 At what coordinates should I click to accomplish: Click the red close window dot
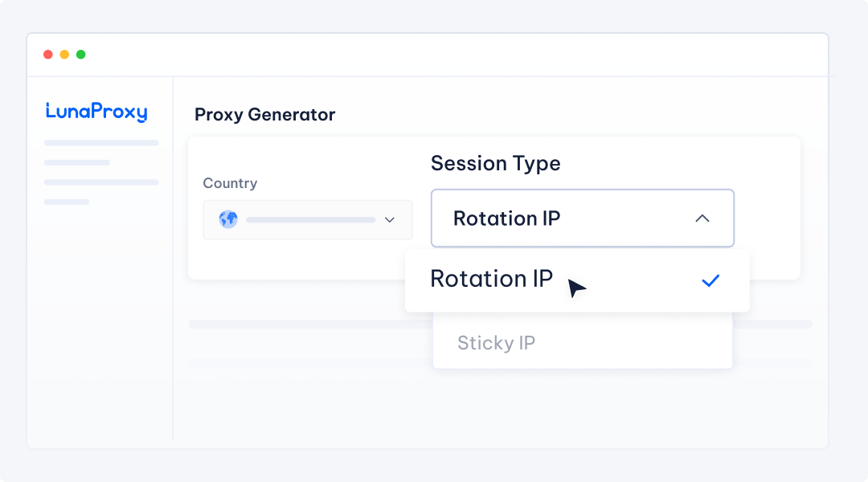(48, 55)
